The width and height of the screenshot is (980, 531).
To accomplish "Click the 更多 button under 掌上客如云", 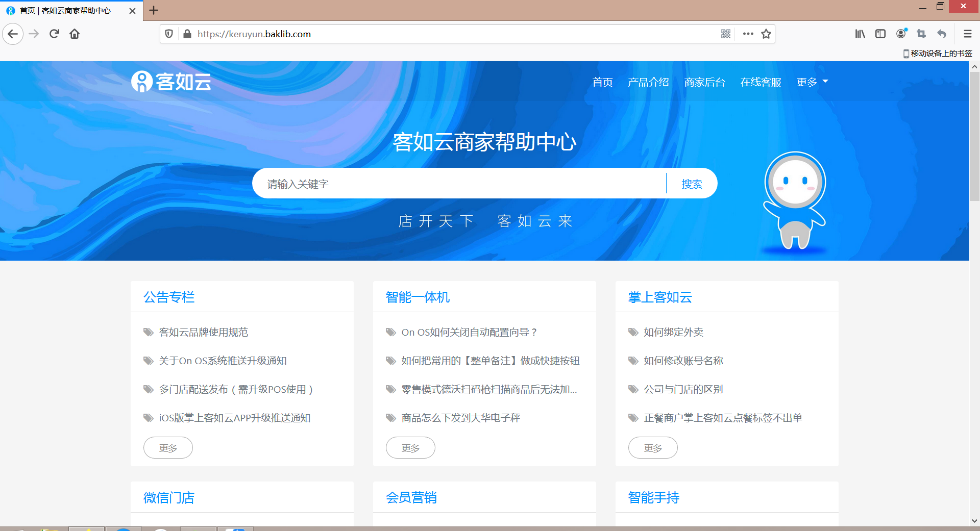I will pos(653,448).
